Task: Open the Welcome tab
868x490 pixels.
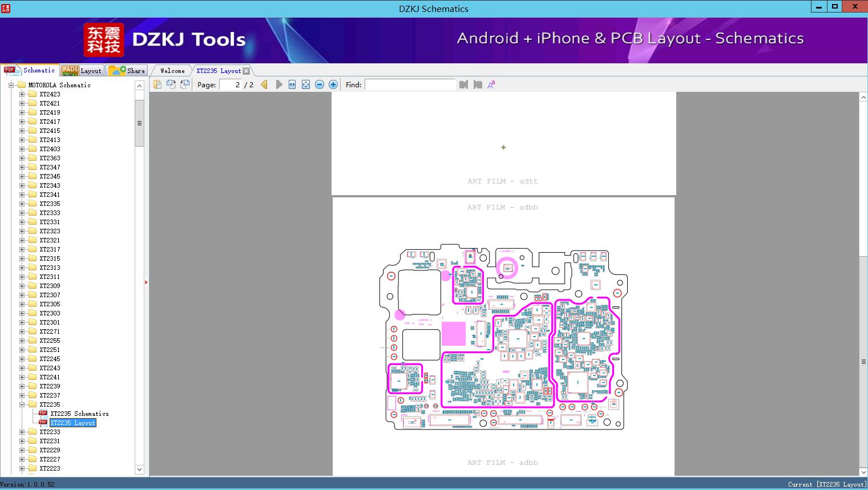Action: click(x=172, y=71)
